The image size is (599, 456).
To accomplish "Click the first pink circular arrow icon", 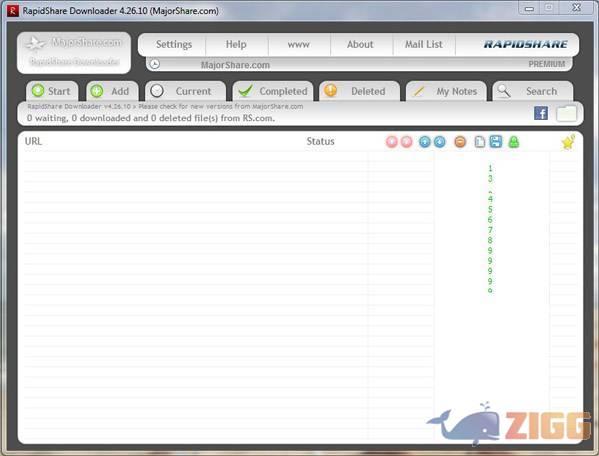I will 392,142.
